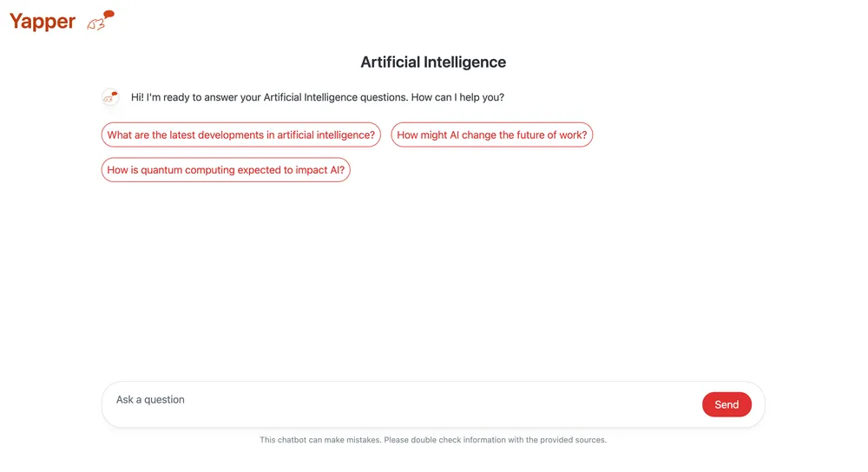
Task: Click the pointing hand graphic in the Yapper logo
Action: click(x=95, y=23)
